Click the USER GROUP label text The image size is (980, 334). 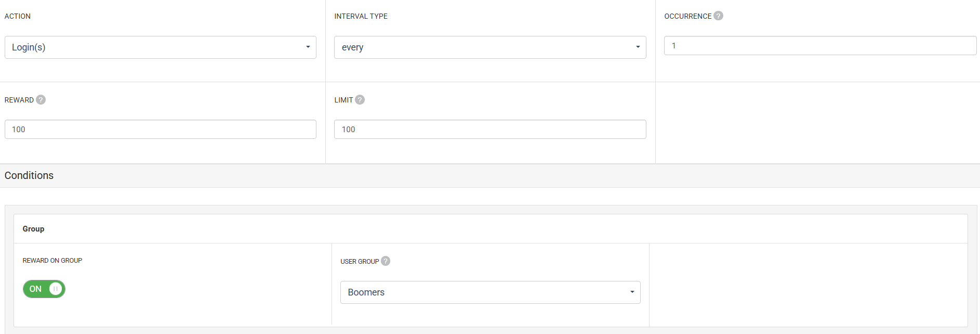tap(360, 262)
